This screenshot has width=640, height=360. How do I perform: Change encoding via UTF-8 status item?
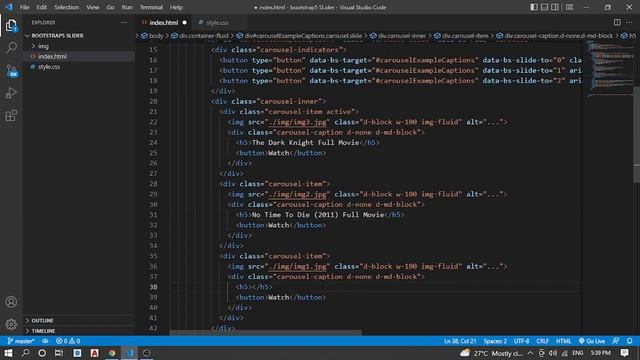coord(521,341)
